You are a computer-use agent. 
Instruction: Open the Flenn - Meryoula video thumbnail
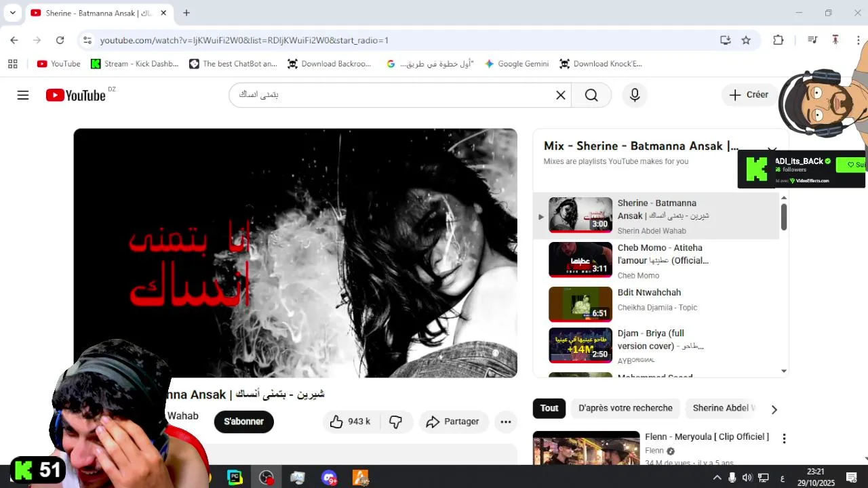coord(586,448)
